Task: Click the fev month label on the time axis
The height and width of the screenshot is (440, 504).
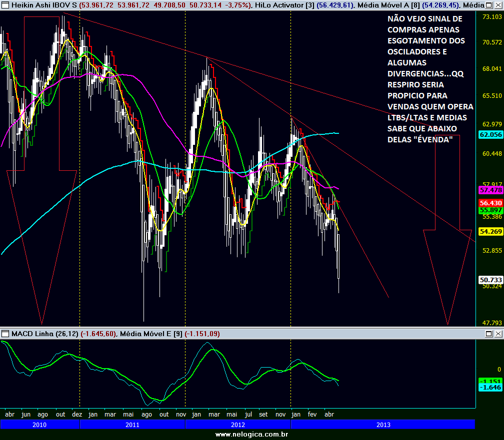Action: point(312,415)
